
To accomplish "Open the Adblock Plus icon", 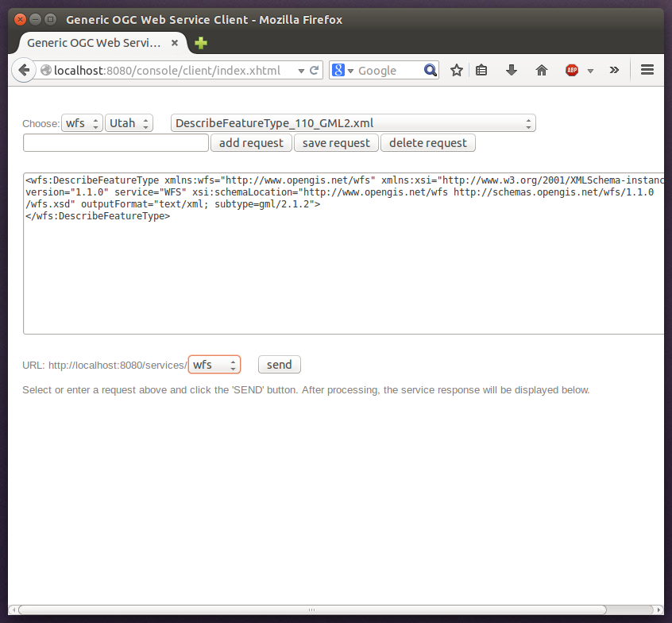I will [x=572, y=70].
